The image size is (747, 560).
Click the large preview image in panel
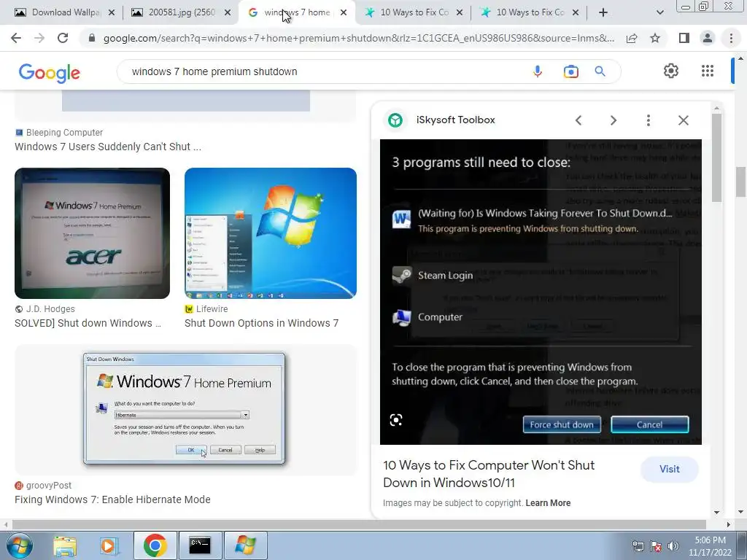coord(541,292)
